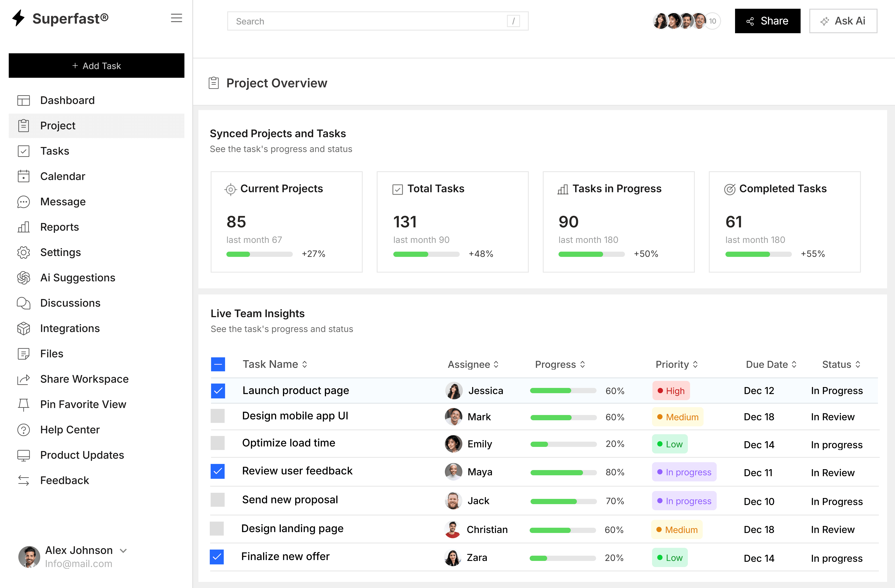Click the Ai Suggestions sidebar icon
The height and width of the screenshot is (588, 895).
pos(23,278)
